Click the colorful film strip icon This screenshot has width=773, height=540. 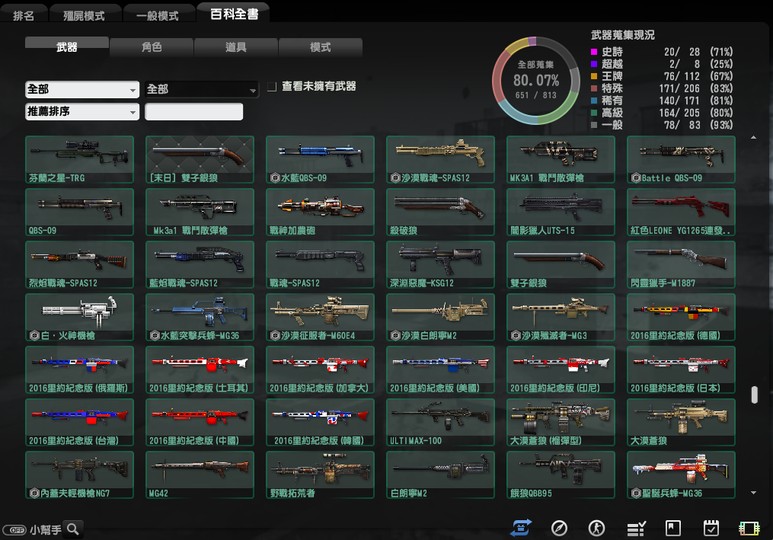(x=749, y=528)
